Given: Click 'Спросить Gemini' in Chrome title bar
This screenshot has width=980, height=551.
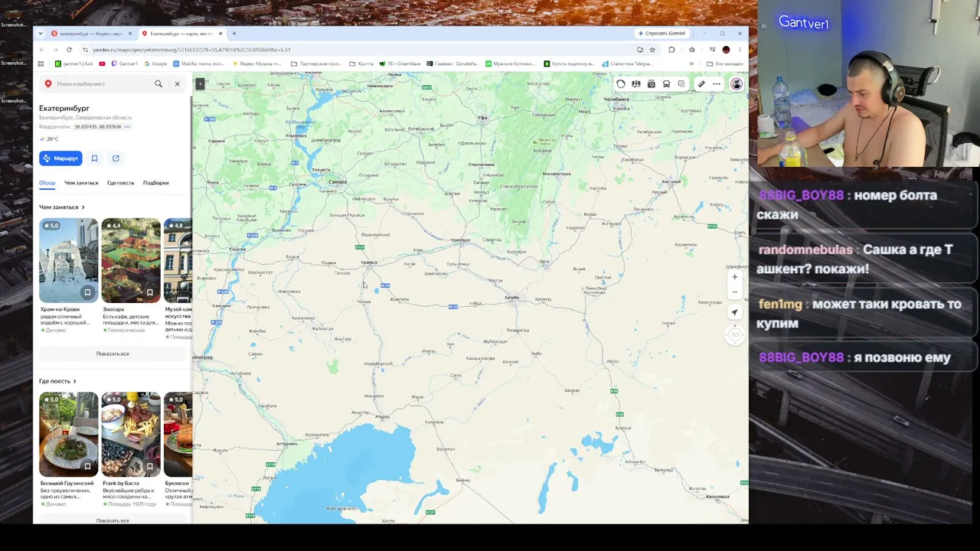Looking at the screenshot, I should [661, 34].
